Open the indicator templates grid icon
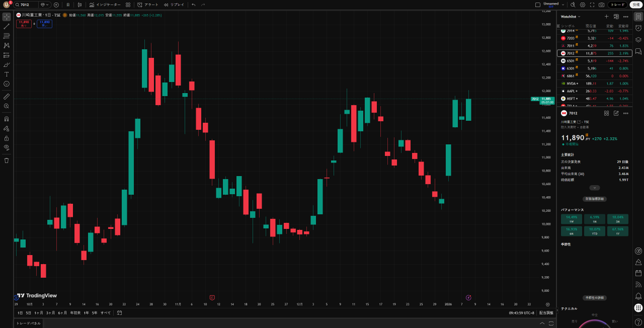The width and height of the screenshot is (644, 328). pyautogui.click(x=129, y=4)
